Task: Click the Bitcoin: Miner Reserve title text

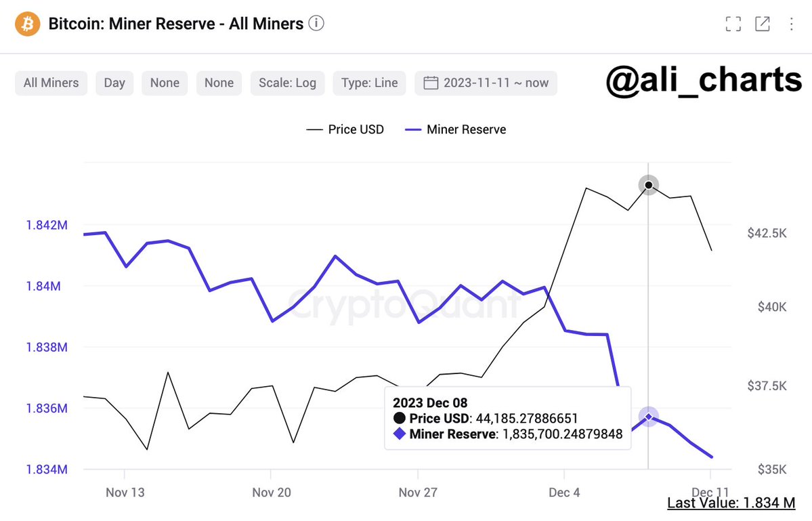Action: tap(176, 24)
